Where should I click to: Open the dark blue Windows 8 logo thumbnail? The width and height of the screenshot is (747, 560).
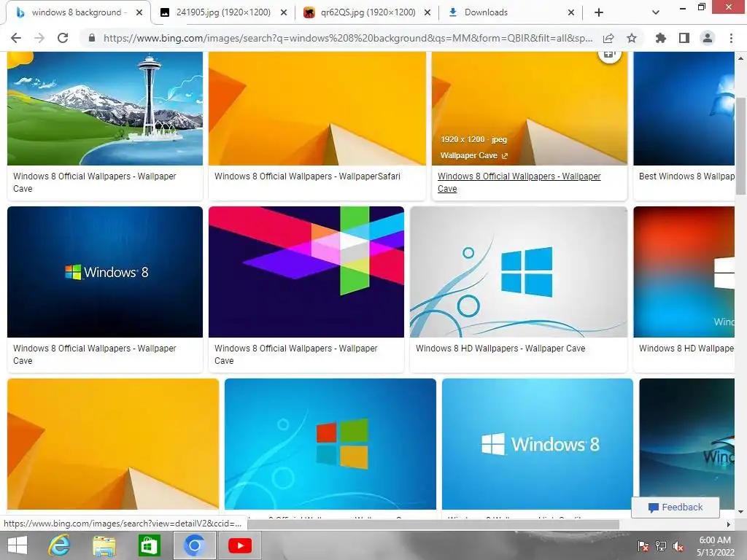coord(105,272)
